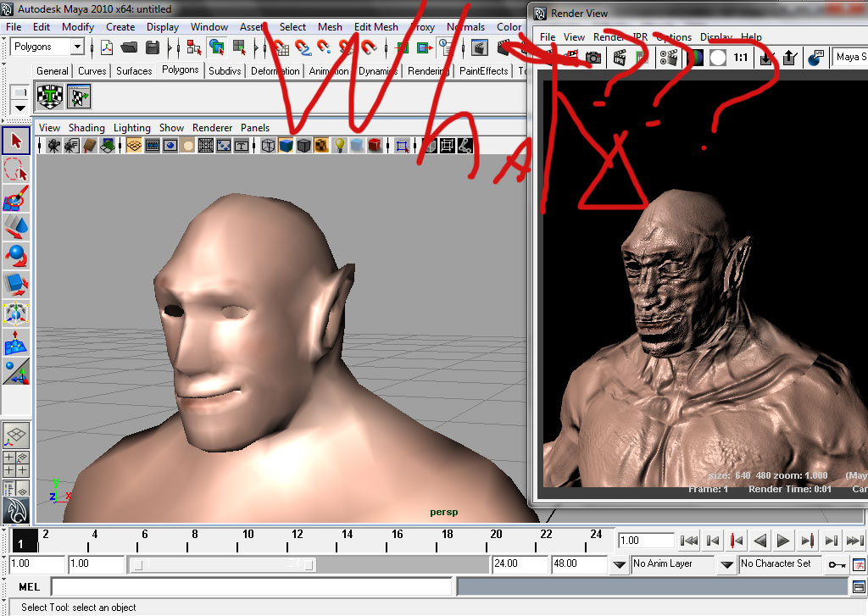Screen dimensions: 868x616
Task: Click the range slider bar
Action: click(223, 564)
